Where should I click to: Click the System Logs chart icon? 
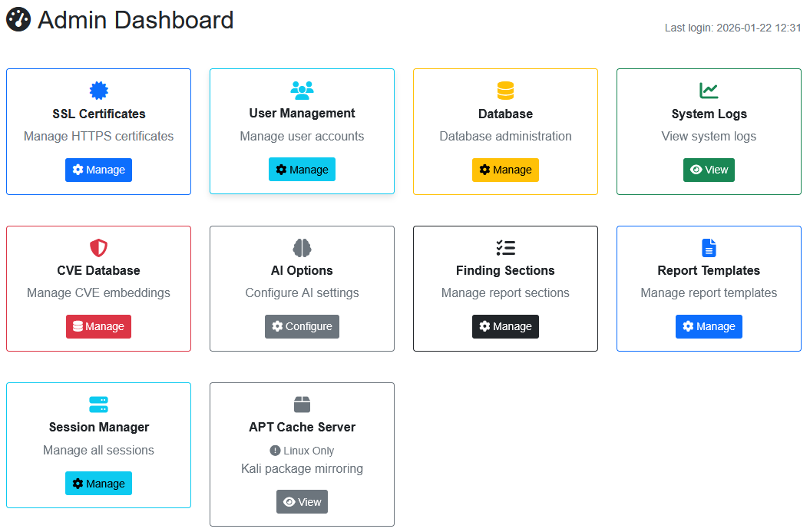click(x=709, y=91)
